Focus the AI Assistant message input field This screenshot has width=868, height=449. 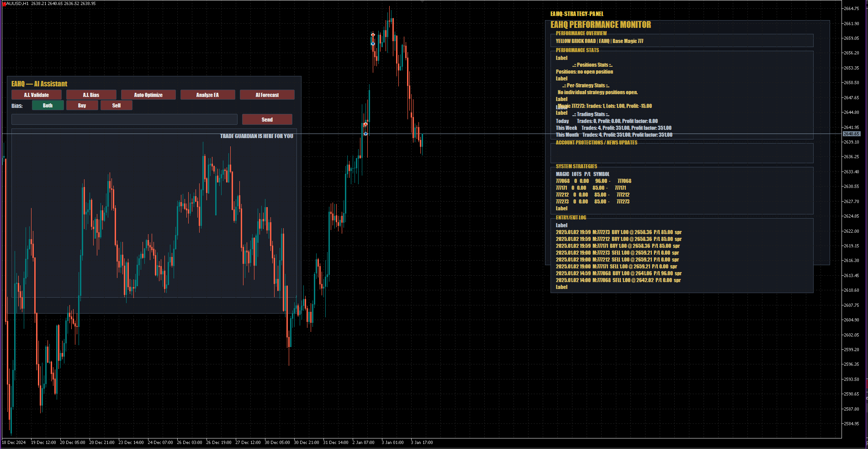pos(124,119)
